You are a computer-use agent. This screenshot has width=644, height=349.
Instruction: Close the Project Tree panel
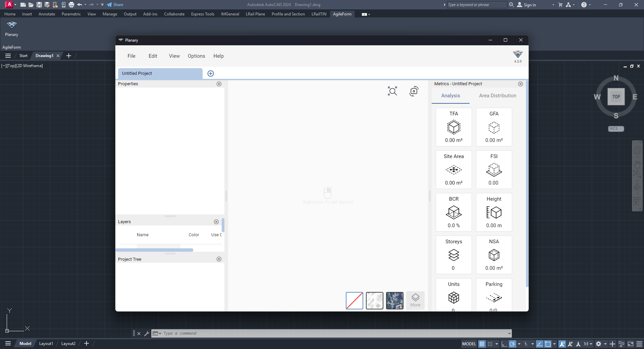[219, 259]
